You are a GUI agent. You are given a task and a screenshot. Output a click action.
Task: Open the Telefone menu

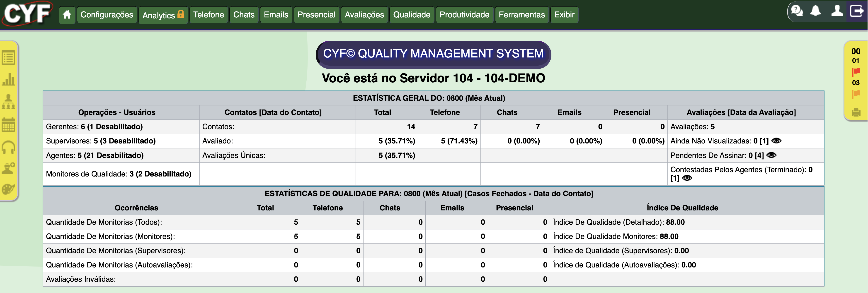tap(209, 15)
